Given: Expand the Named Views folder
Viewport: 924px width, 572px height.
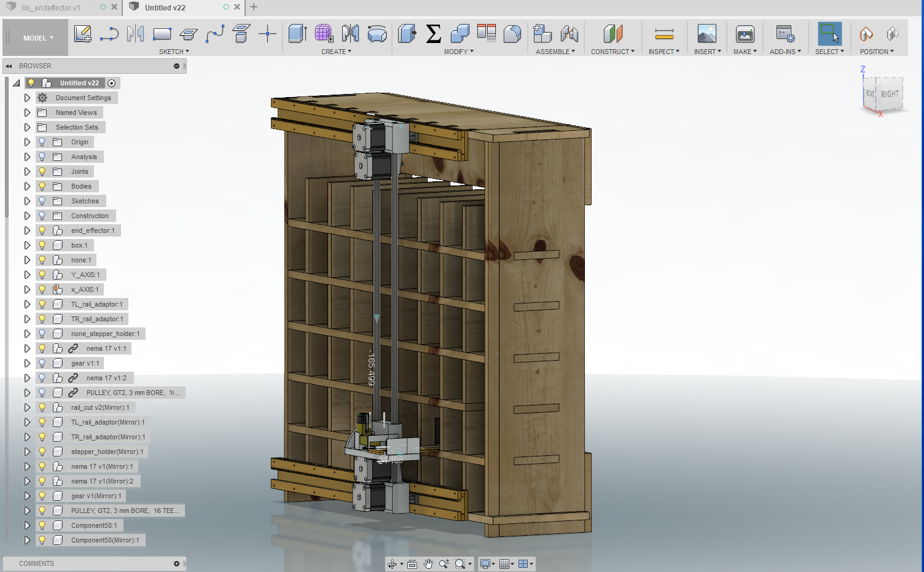Looking at the screenshot, I should point(27,112).
